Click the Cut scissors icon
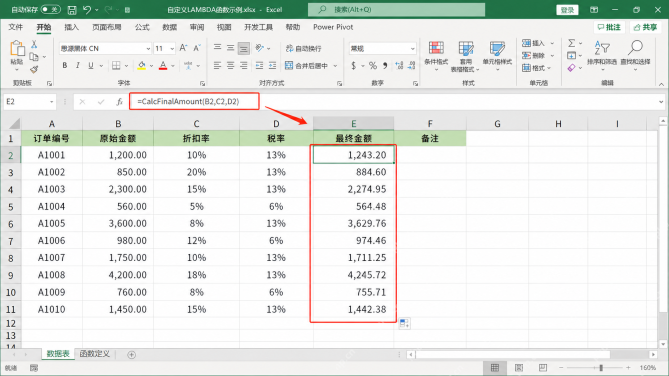The width and height of the screenshot is (669, 376). pos(34,44)
